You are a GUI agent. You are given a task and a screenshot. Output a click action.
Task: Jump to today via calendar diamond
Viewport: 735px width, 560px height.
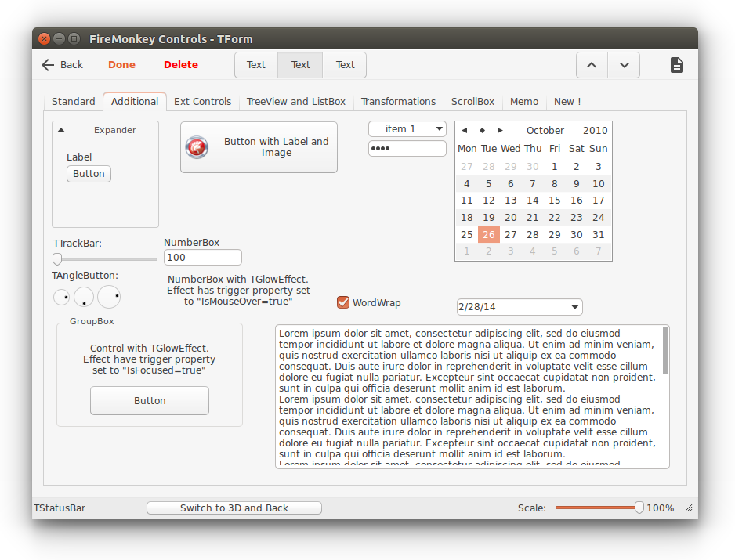[482, 130]
